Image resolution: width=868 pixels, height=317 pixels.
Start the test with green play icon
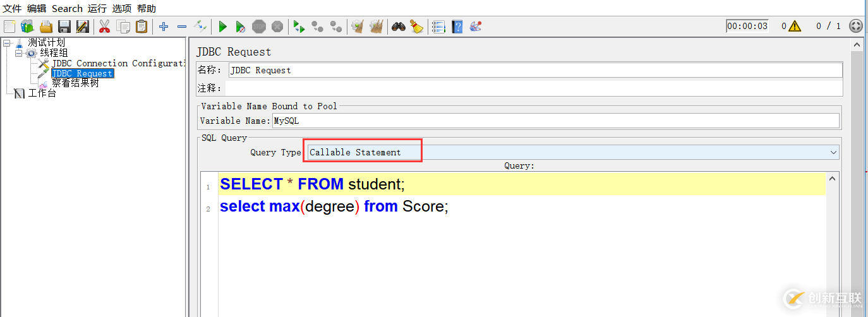click(222, 27)
